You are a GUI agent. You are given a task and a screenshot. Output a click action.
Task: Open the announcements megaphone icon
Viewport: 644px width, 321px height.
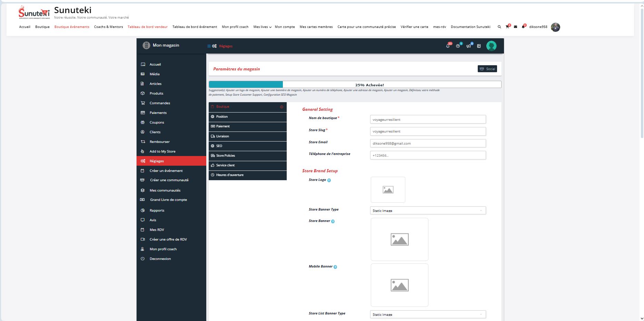[x=468, y=46]
